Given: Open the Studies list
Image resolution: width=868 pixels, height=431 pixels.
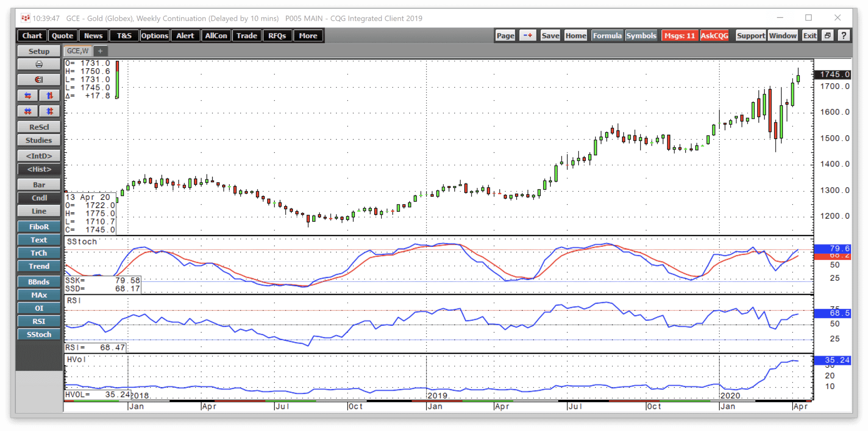Looking at the screenshot, I should coord(39,140).
